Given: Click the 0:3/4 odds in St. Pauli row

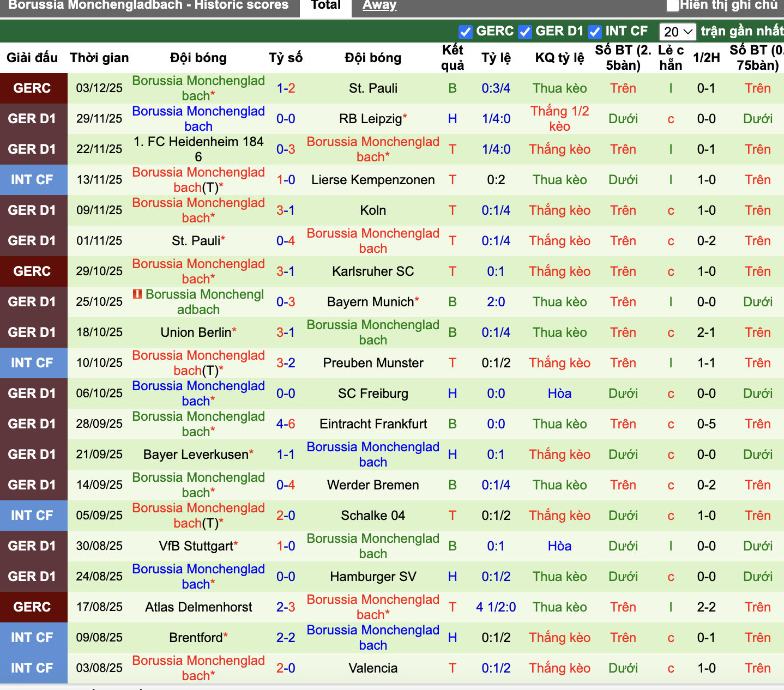Looking at the screenshot, I should (x=496, y=88).
